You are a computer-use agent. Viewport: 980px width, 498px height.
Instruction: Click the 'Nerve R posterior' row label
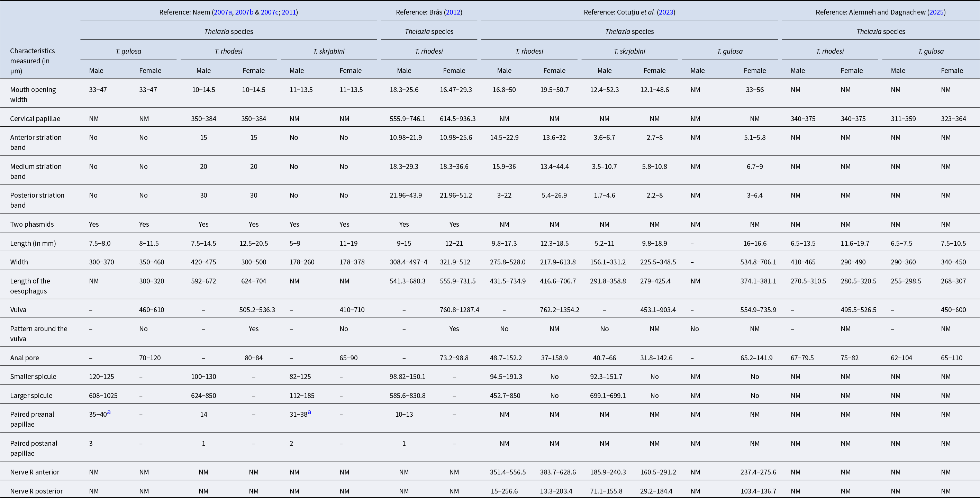36,491
